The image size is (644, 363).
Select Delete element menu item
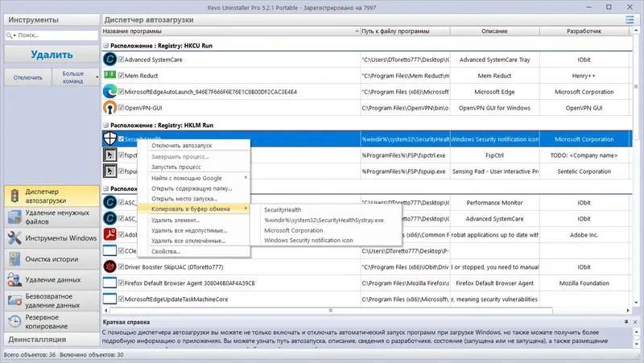(193, 220)
